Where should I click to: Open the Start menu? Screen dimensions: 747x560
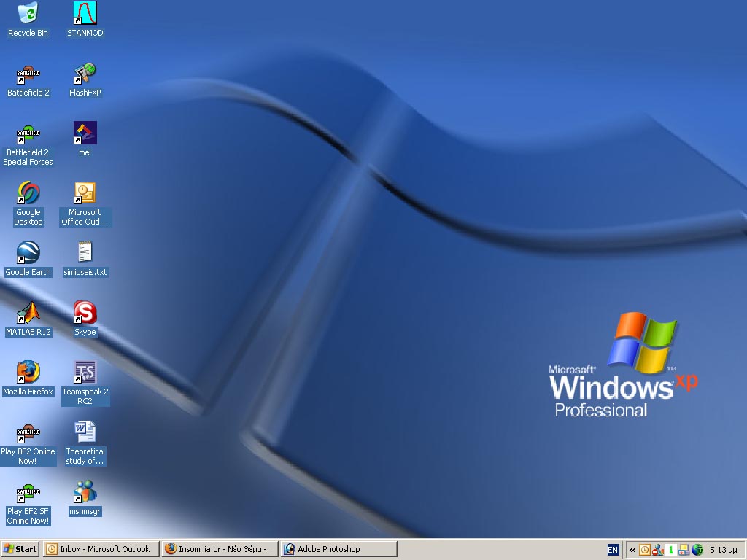pyautogui.click(x=20, y=549)
